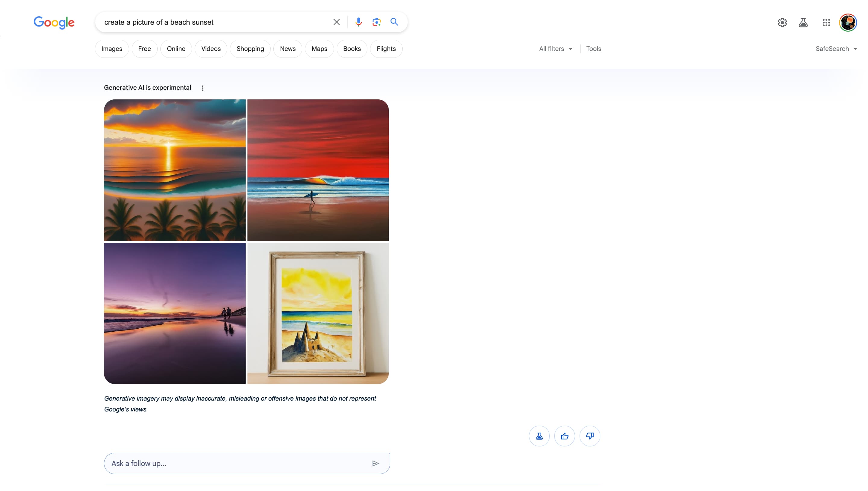Image resolution: width=868 pixels, height=491 pixels.
Task: Select the purple sunset image thumbnail
Action: tap(174, 314)
